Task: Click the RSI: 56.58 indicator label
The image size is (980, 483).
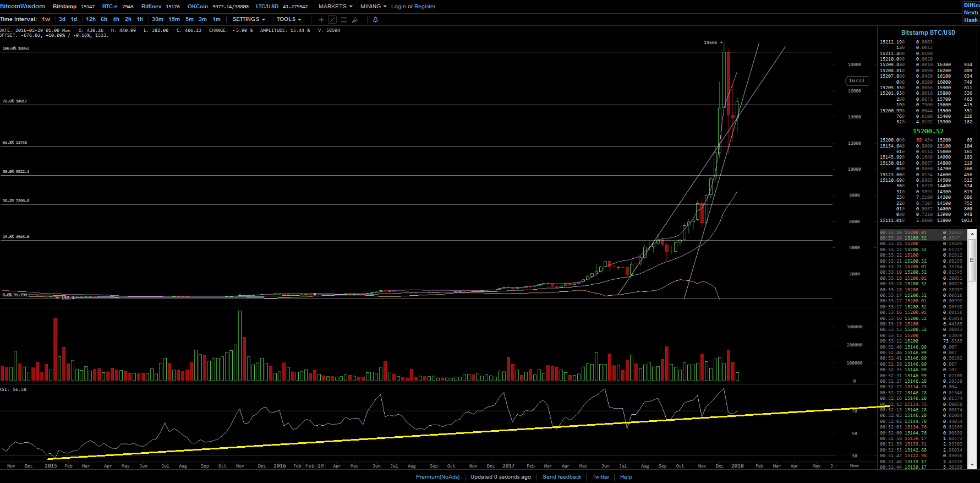Action: 13,389
